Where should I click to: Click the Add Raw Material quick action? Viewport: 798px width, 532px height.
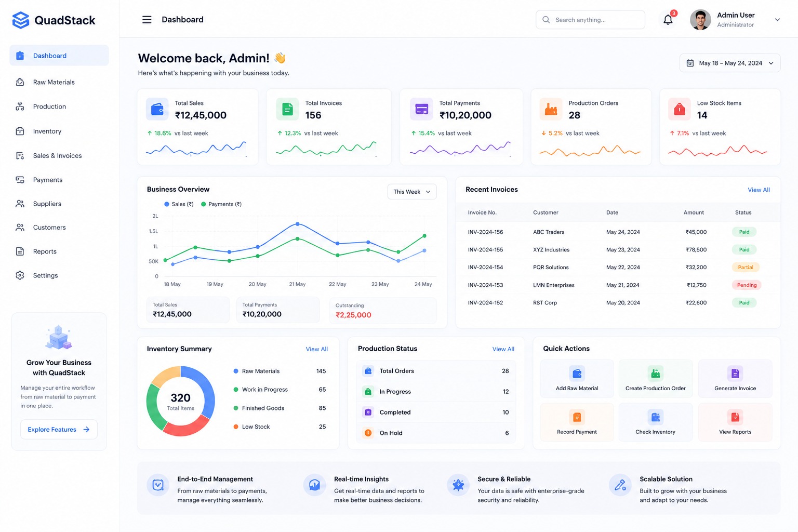(x=577, y=379)
